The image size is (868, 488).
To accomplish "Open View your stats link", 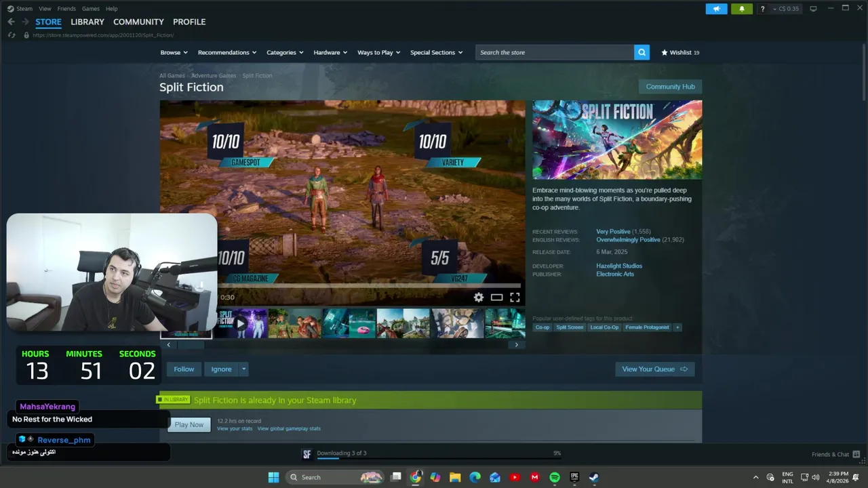I will (x=235, y=428).
